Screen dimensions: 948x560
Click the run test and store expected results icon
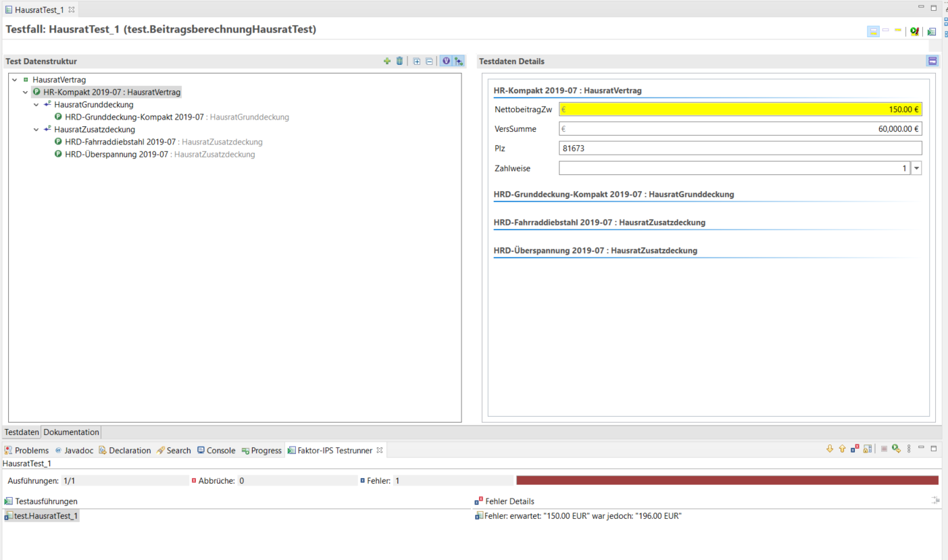914,31
